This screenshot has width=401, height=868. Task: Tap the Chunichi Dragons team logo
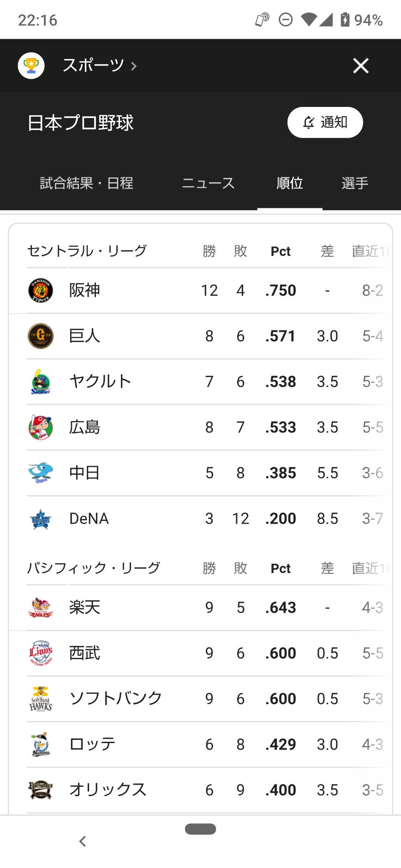tap(41, 473)
